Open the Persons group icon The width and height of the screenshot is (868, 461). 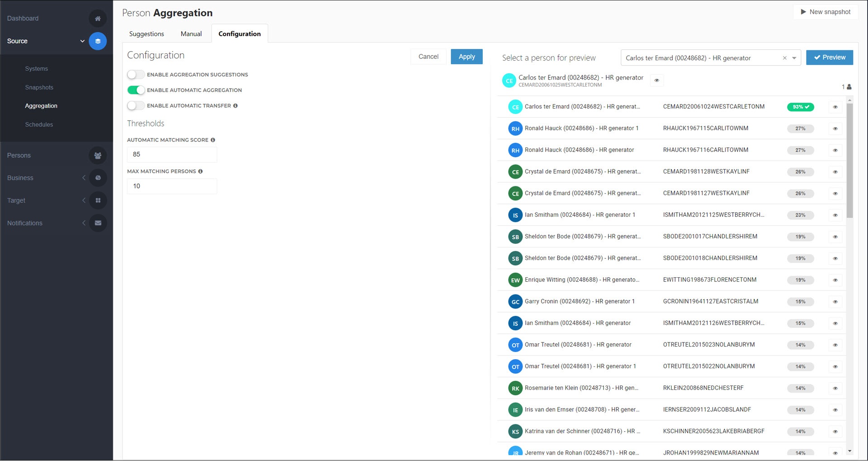(x=98, y=156)
